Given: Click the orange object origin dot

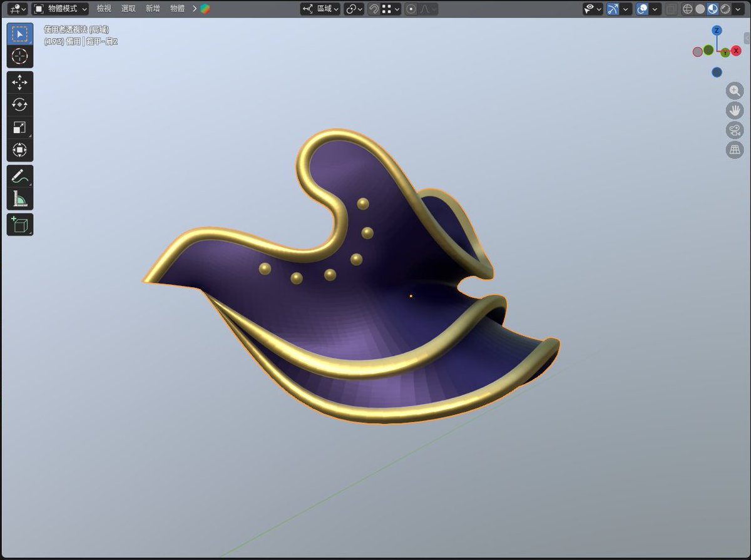Looking at the screenshot, I should click(411, 296).
